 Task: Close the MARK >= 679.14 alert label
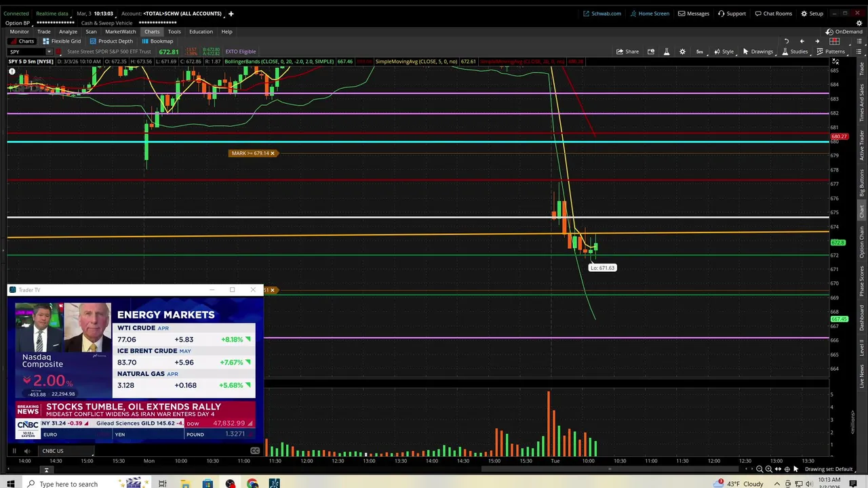click(272, 153)
